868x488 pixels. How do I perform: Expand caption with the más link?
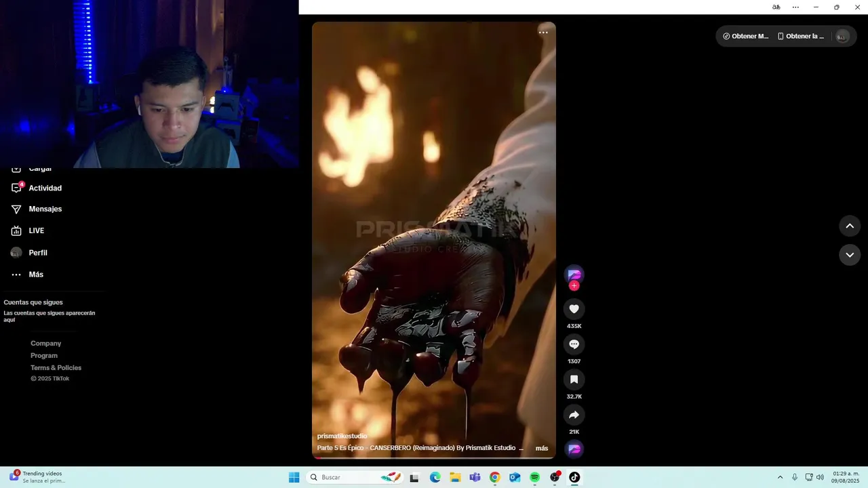tap(542, 448)
